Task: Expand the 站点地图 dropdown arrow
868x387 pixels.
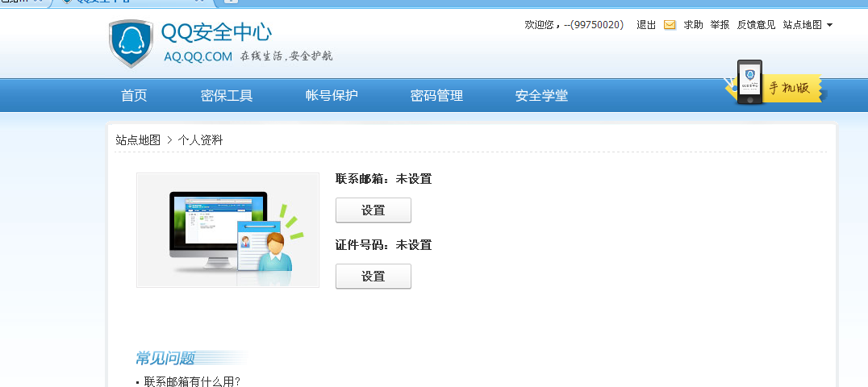Action: tap(829, 25)
